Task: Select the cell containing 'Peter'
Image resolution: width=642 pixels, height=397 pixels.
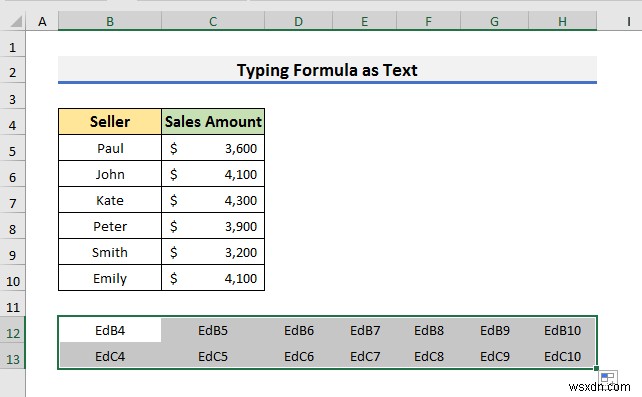Action: click(110, 226)
